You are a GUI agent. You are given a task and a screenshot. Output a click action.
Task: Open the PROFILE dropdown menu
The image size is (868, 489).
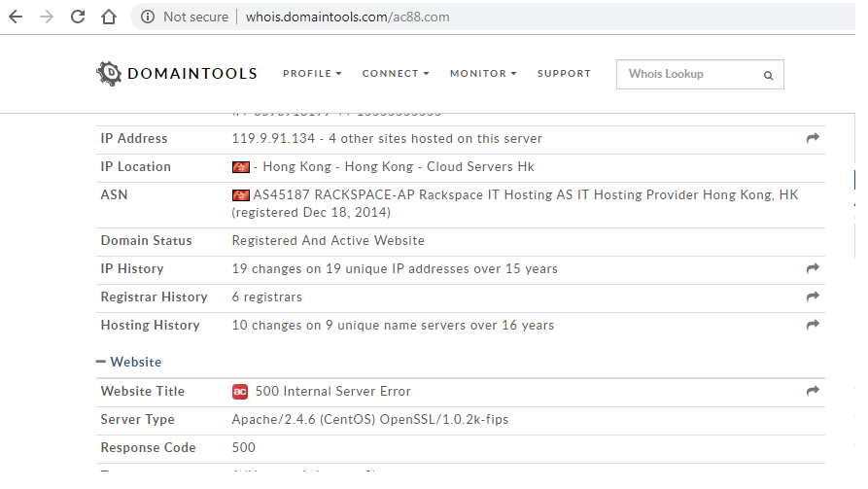click(x=312, y=73)
